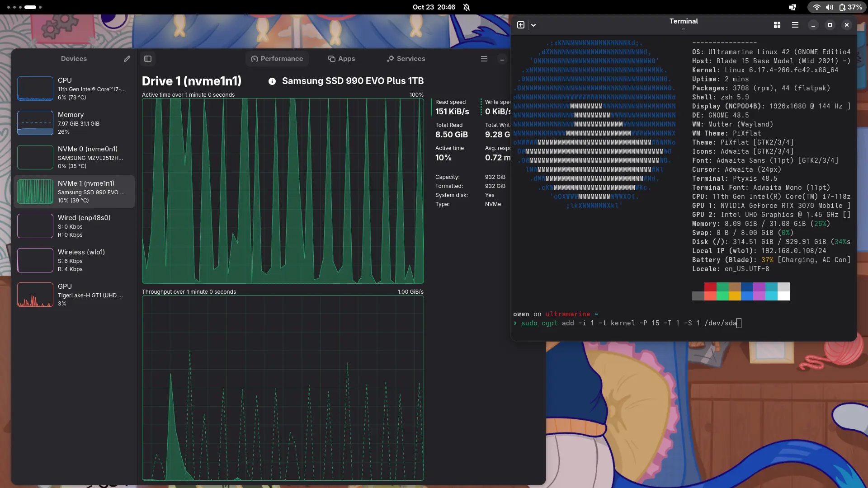868x488 pixels.
Task: Toggle the sidebar panel icon
Action: (148, 59)
